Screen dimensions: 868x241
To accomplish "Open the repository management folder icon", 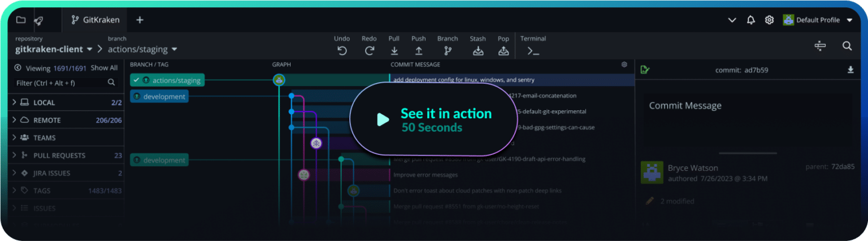I will coord(21,20).
